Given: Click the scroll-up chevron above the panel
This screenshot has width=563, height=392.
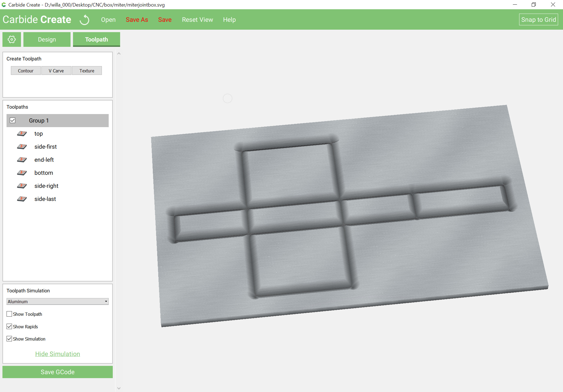Looking at the screenshot, I should tap(119, 53).
